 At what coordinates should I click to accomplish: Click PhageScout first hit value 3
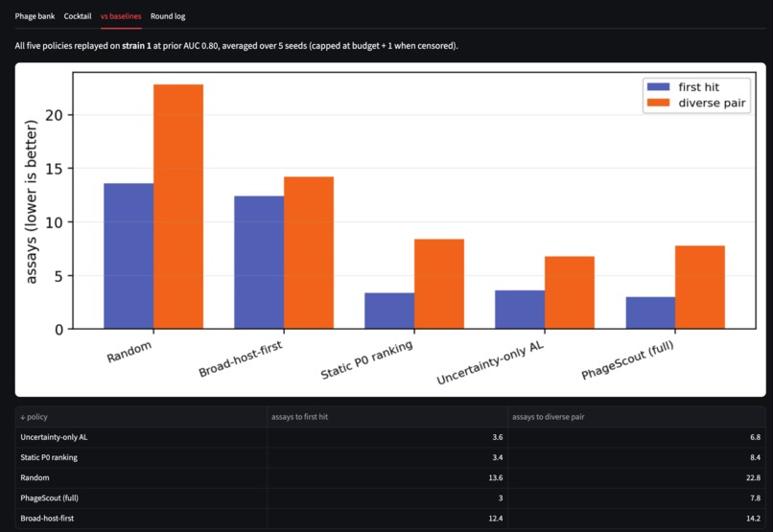[x=501, y=497]
